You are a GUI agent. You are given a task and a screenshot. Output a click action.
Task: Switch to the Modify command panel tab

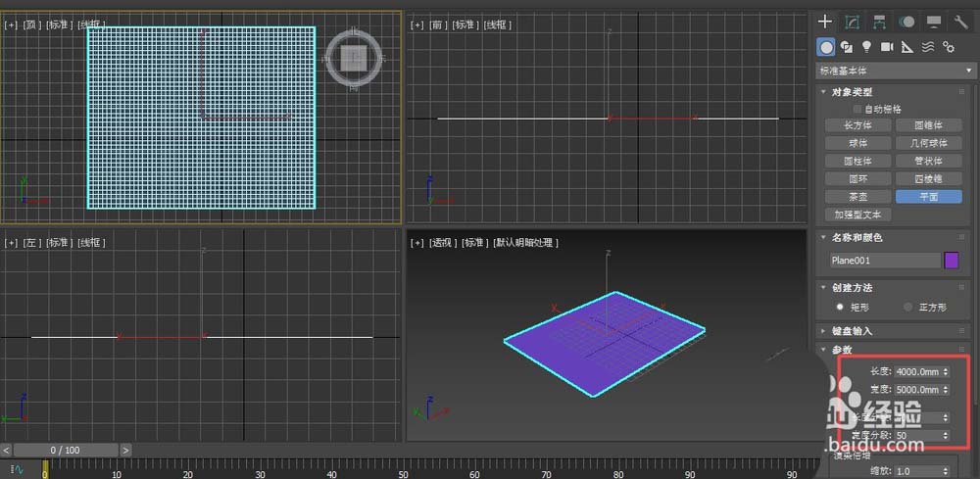(852, 22)
